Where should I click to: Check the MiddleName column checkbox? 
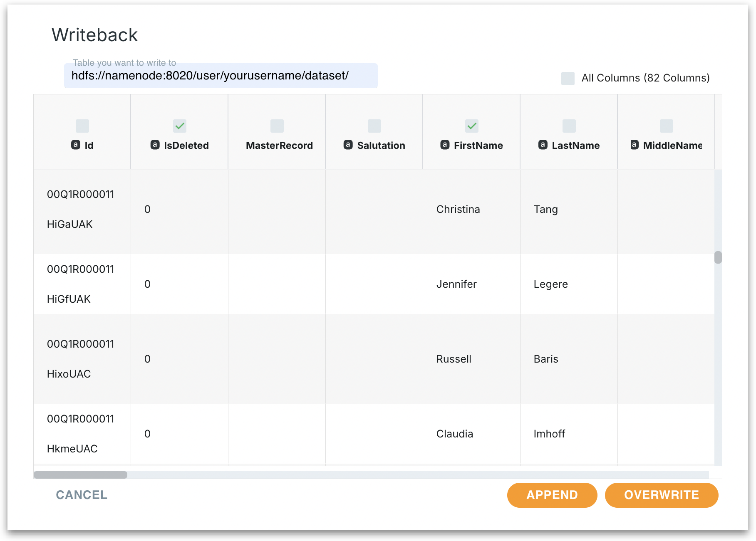[667, 126]
